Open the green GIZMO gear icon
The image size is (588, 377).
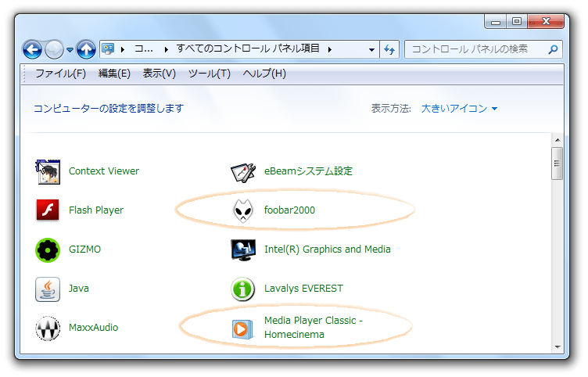click(x=48, y=250)
